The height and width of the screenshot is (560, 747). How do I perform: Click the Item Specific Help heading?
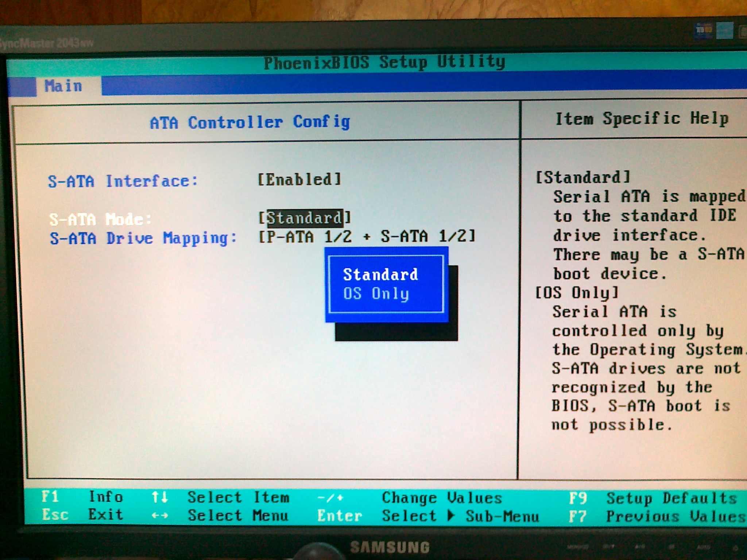tap(642, 119)
